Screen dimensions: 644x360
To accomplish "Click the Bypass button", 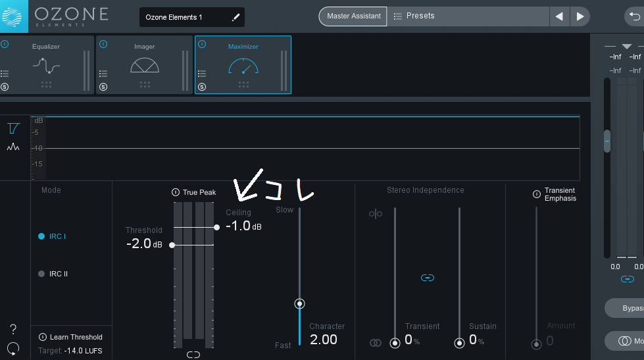I will tap(624, 308).
